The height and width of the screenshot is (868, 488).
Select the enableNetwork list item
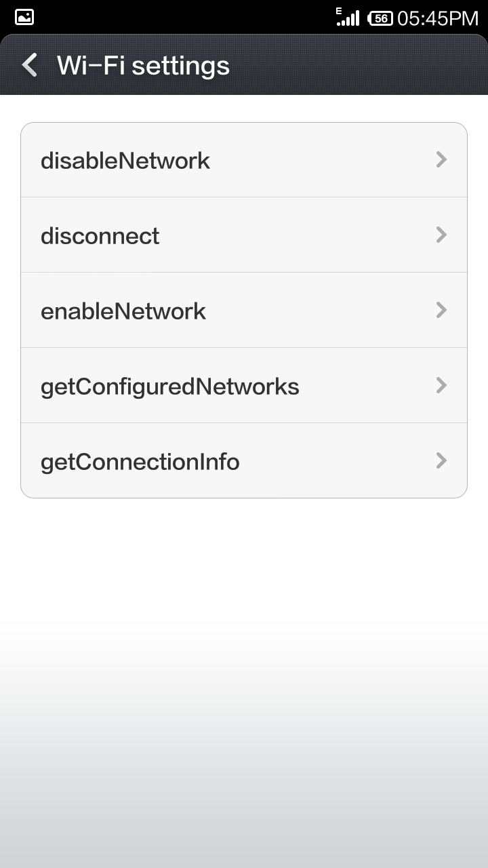[123, 311]
